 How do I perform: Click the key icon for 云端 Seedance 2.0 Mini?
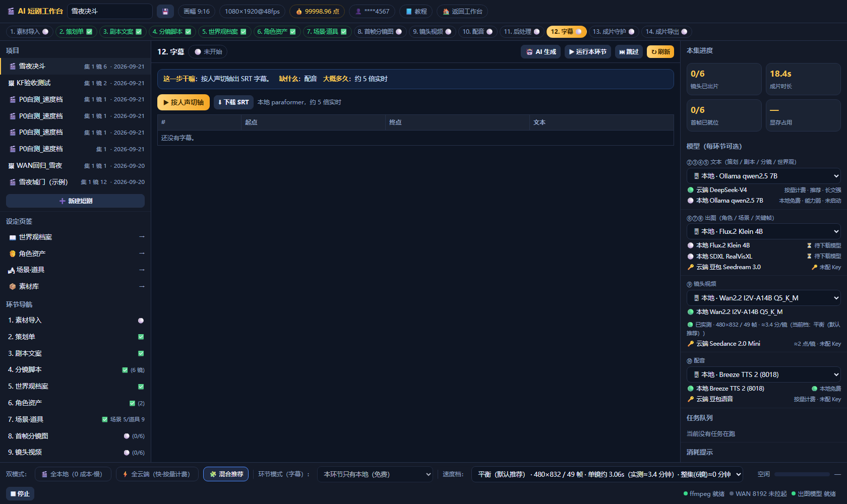point(691,344)
